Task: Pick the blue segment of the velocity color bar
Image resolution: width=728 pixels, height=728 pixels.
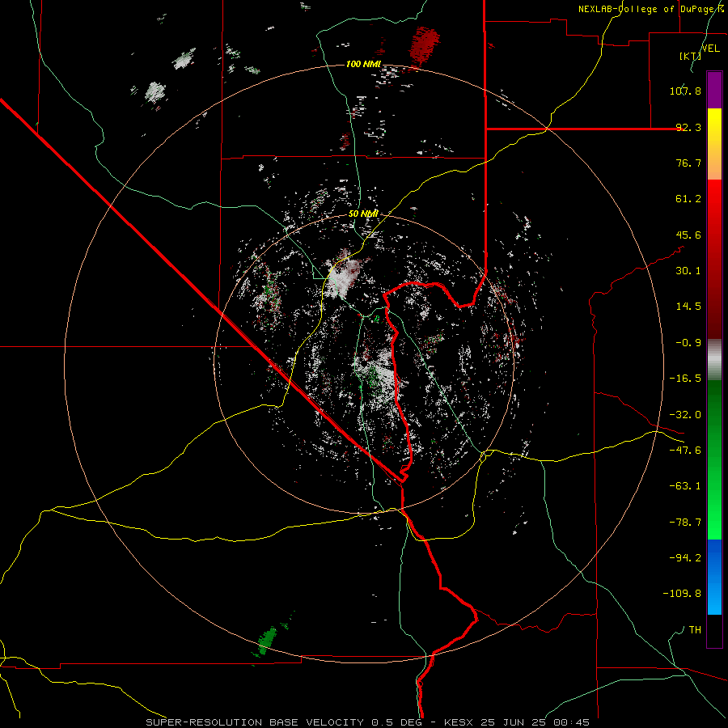Action: coord(714,577)
